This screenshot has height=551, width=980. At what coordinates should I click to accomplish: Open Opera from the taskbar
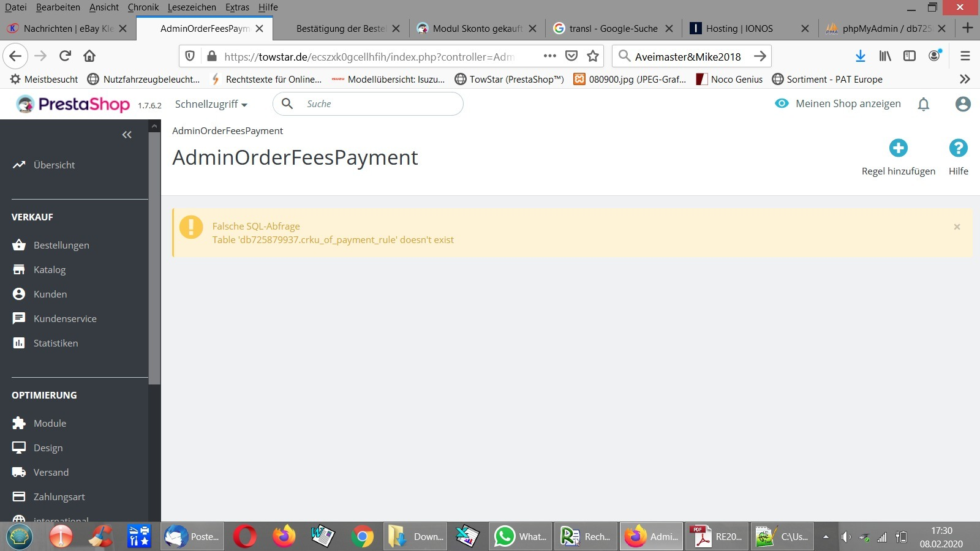click(x=245, y=537)
